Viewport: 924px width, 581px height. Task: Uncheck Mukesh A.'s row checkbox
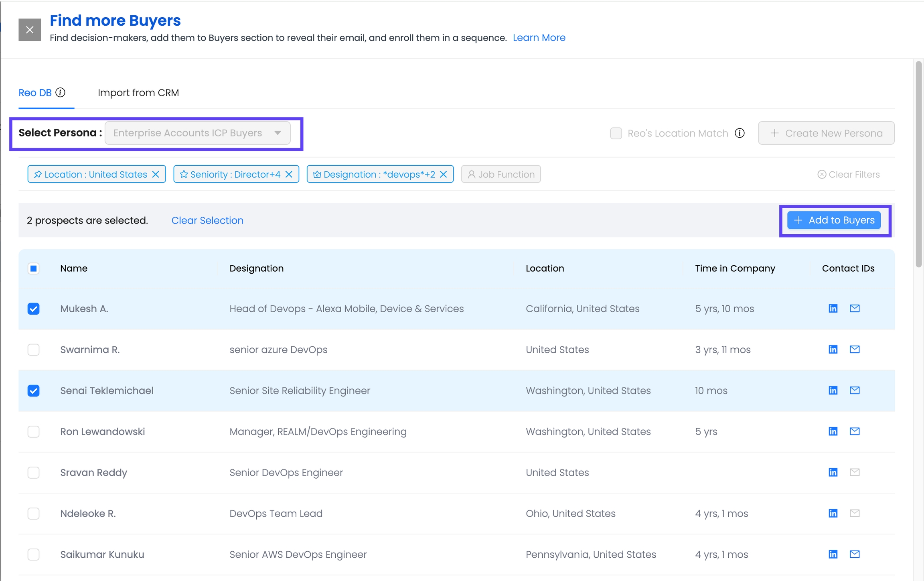pos(34,309)
